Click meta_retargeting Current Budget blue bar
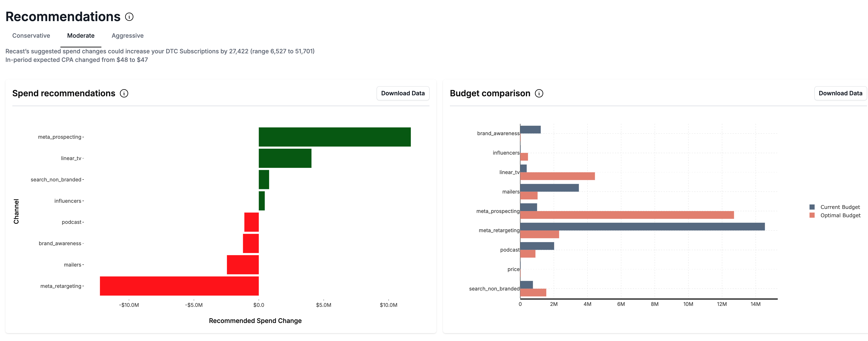Screen dimensions: 868x341 (642, 227)
